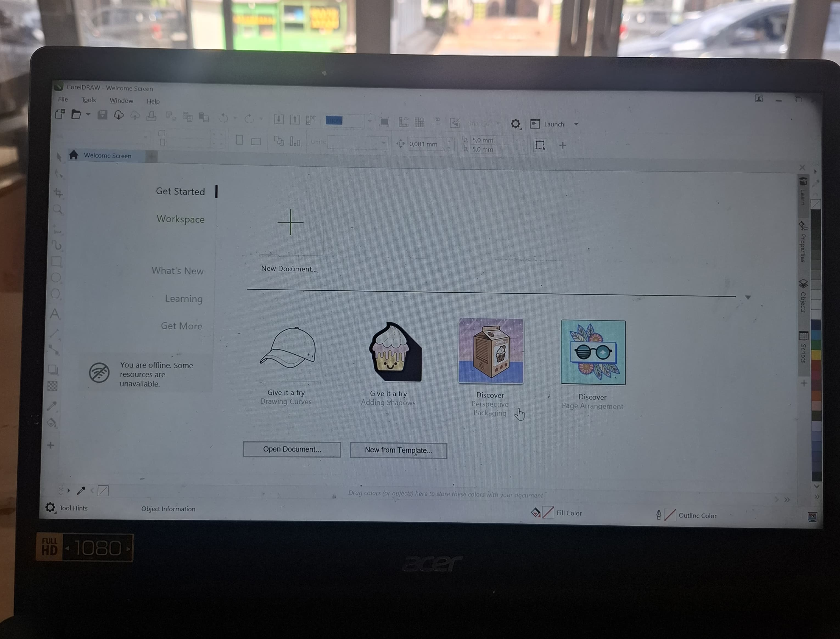Open the Window menu
The height and width of the screenshot is (639, 840).
121,101
